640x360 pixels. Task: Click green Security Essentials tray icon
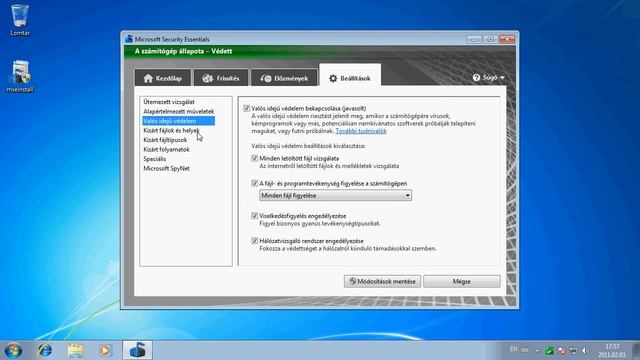click(x=549, y=350)
